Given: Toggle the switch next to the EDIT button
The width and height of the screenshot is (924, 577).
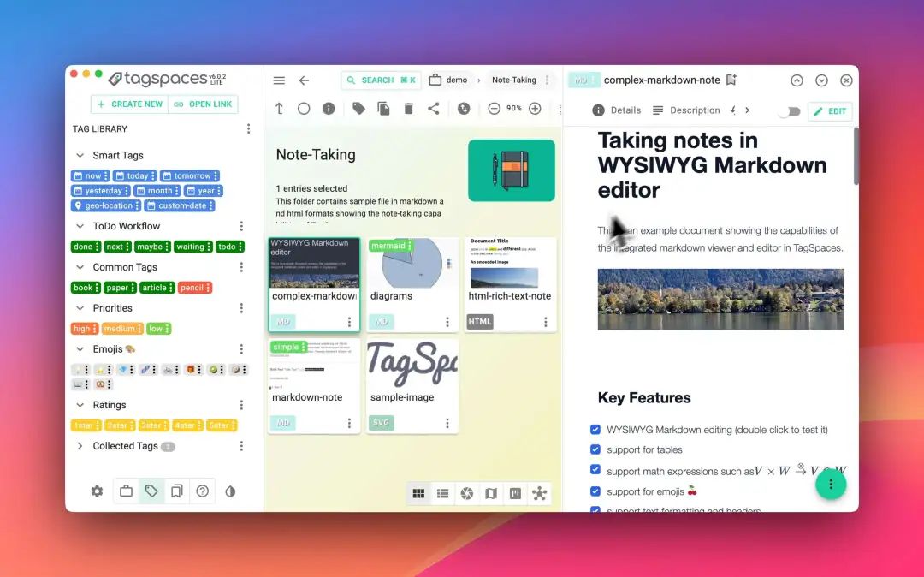Looking at the screenshot, I should coord(789,111).
